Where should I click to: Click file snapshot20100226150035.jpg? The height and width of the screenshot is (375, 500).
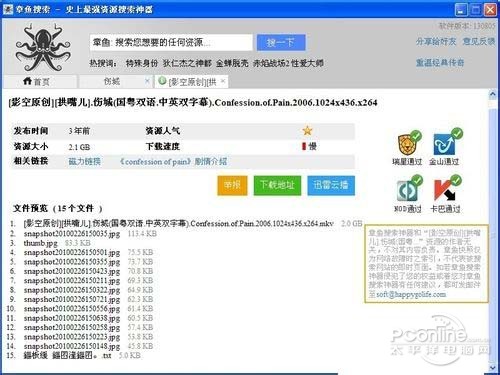pos(72,234)
